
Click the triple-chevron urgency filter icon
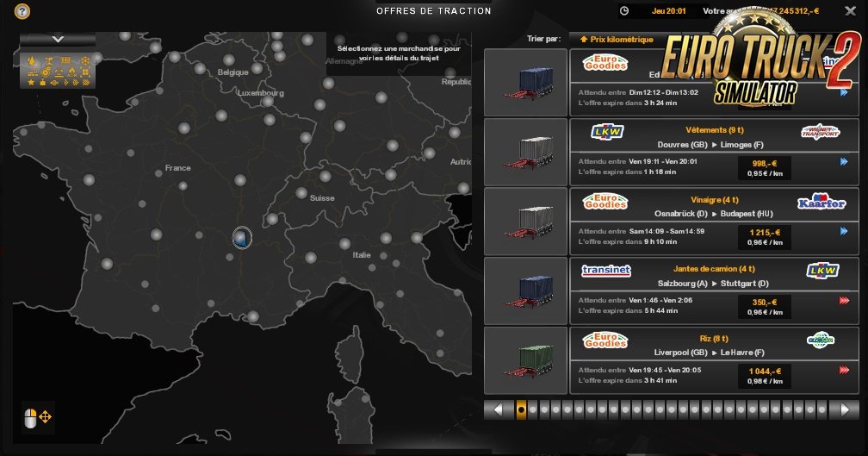coord(86,83)
